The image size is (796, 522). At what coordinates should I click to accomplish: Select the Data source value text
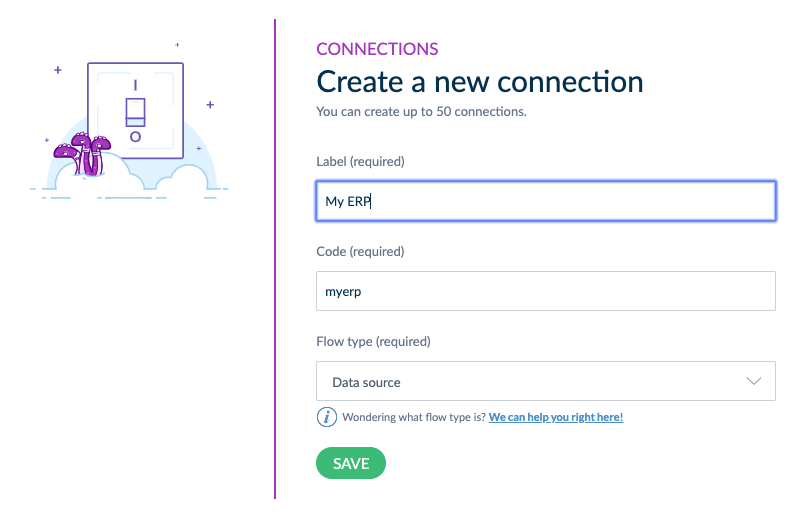pos(366,382)
